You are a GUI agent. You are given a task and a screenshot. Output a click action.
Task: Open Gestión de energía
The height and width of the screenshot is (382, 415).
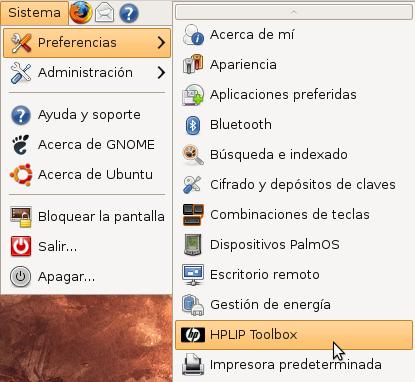coord(294,305)
